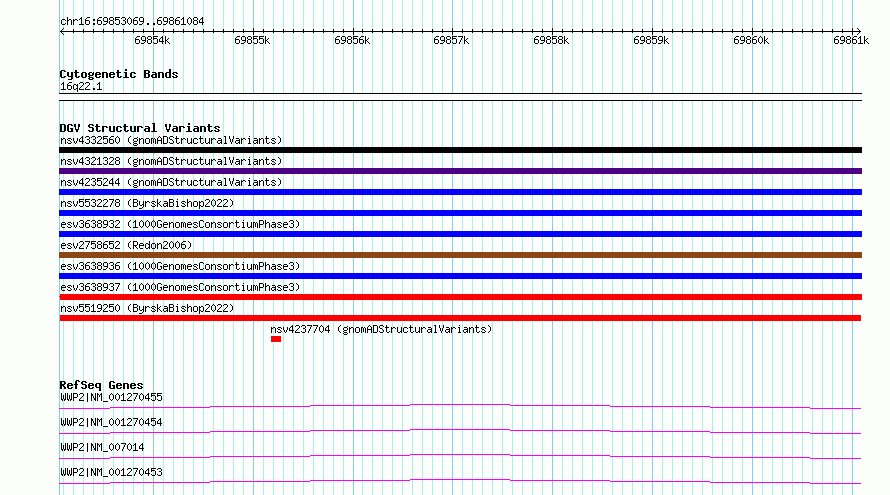The image size is (890, 495).
Task: Open nsv4332560 gnomAD variant label
Action: click(171, 140)
